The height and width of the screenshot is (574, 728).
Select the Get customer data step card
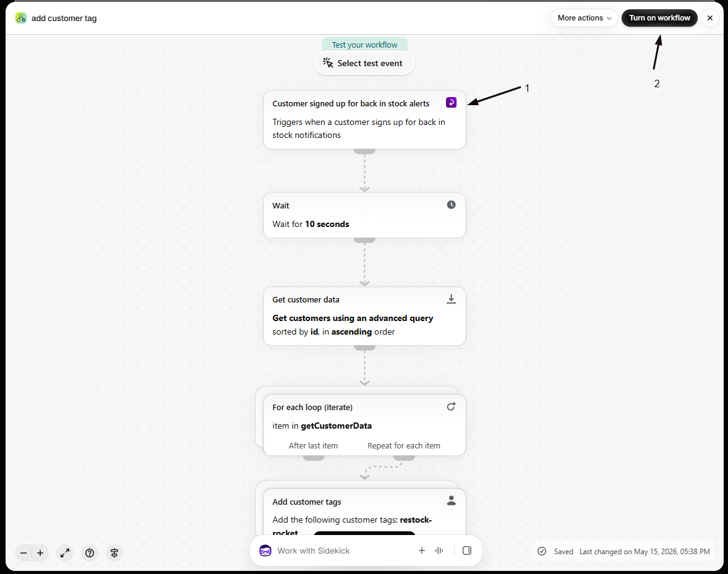tap(364, 316)
